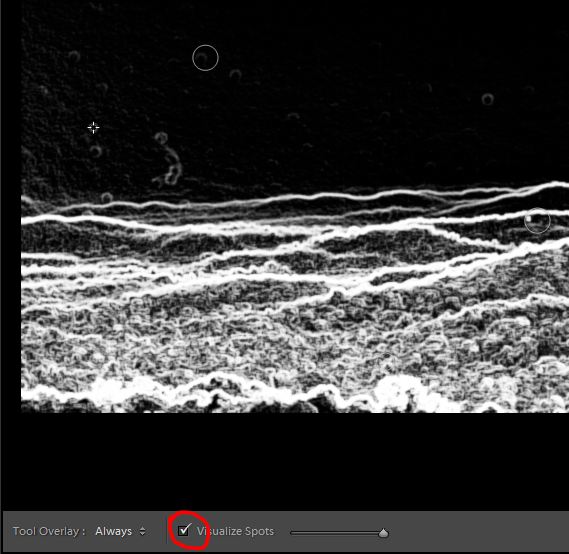Click the dust ring touching the left horizon line

tap(107, 198)
